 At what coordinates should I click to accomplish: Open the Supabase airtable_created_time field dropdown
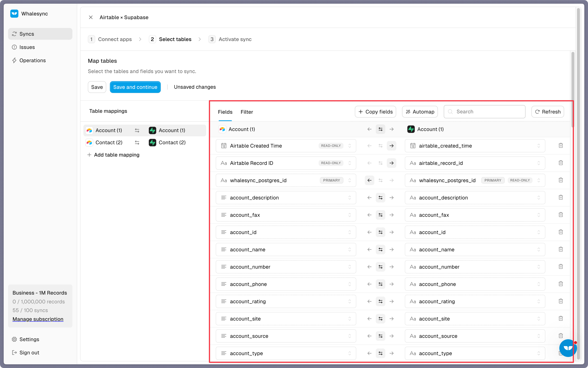475,146
